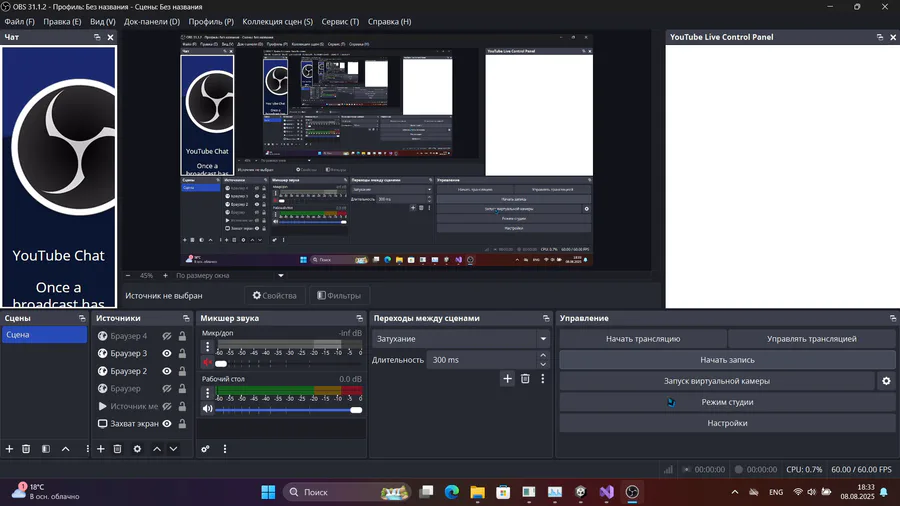Zoom in preview with plus icon

pos(165,275)
